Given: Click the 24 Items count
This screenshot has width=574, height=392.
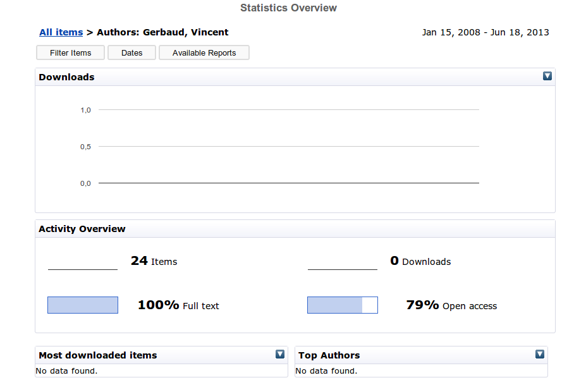Looking at the screenshot, I should pos(154,261).
